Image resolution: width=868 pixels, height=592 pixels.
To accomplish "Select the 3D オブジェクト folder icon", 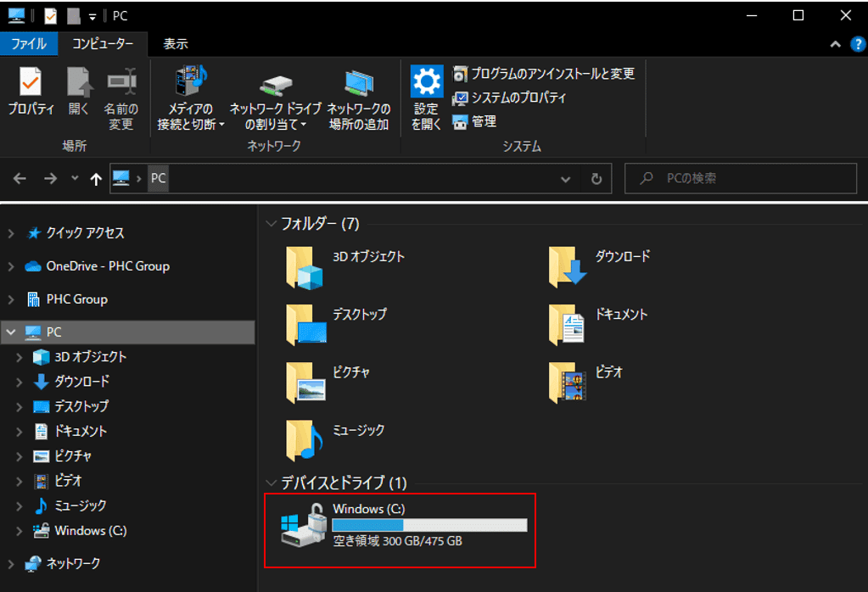I will 304,268.
